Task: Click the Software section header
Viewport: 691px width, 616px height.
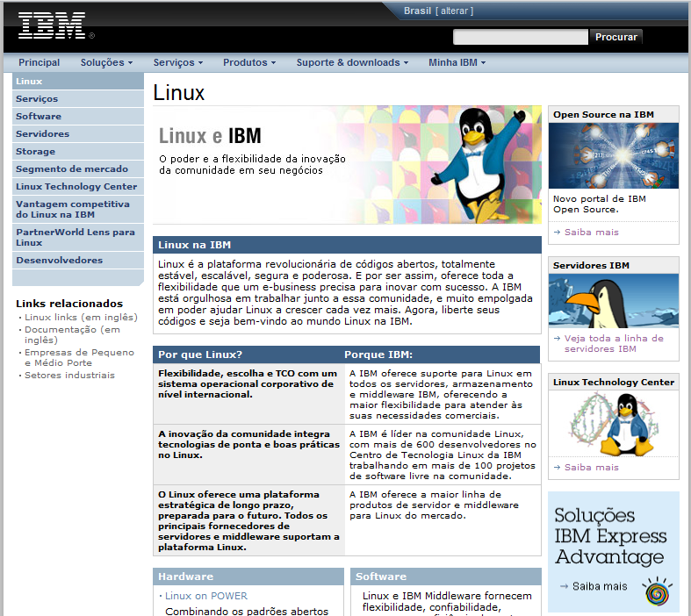Action: click(x=446, y=577)
